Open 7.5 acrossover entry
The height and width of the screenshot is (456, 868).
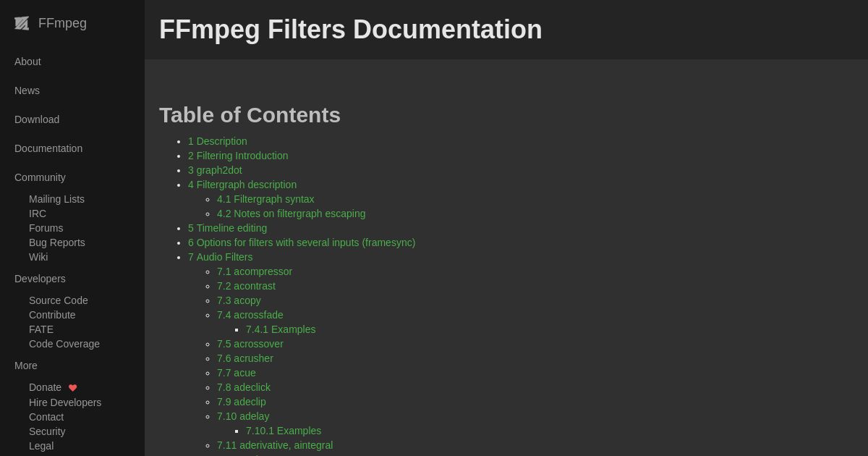[250, 344]
